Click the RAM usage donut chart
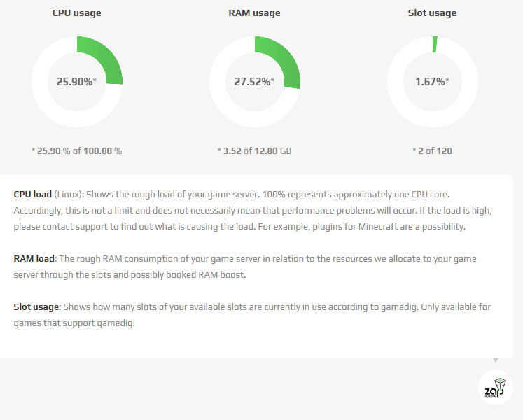Viewport: 523px width, 420px height. (255, 82)
